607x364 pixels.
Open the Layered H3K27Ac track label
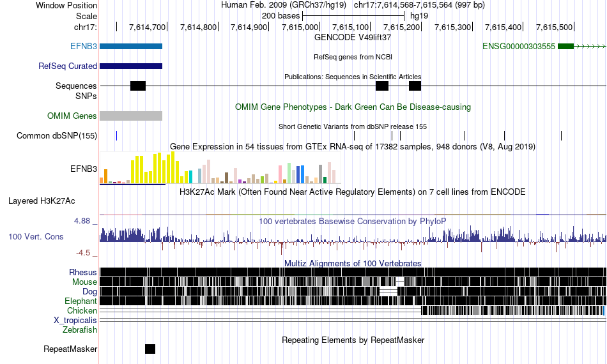point(42,201)
